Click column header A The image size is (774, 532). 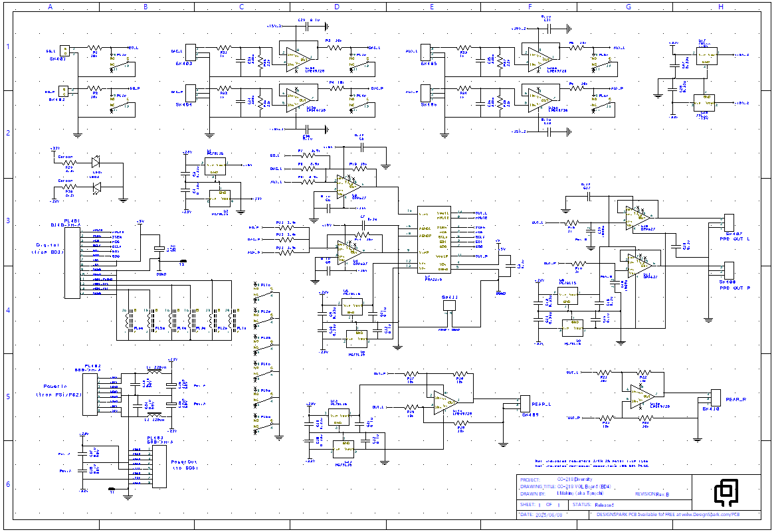(50, 7)
